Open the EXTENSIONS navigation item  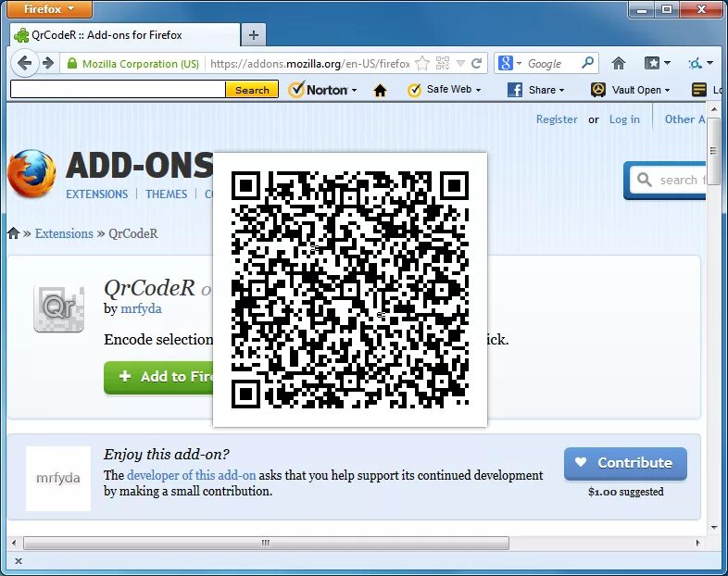[96, 194]
